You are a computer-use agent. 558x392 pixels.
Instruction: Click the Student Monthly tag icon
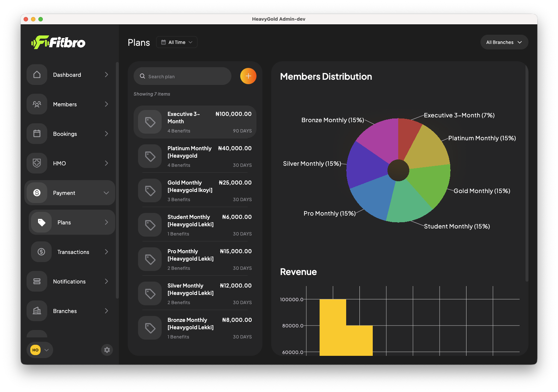[150, 225]
